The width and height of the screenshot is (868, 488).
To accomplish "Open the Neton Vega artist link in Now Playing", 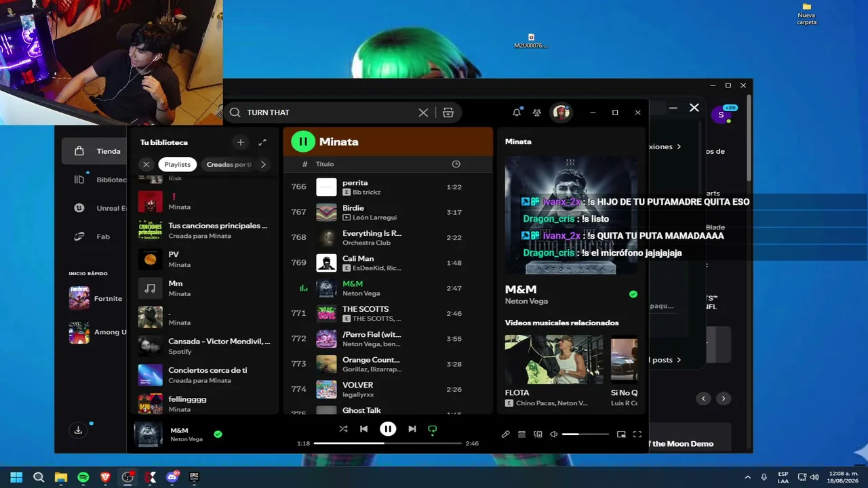I will [526, 301].
